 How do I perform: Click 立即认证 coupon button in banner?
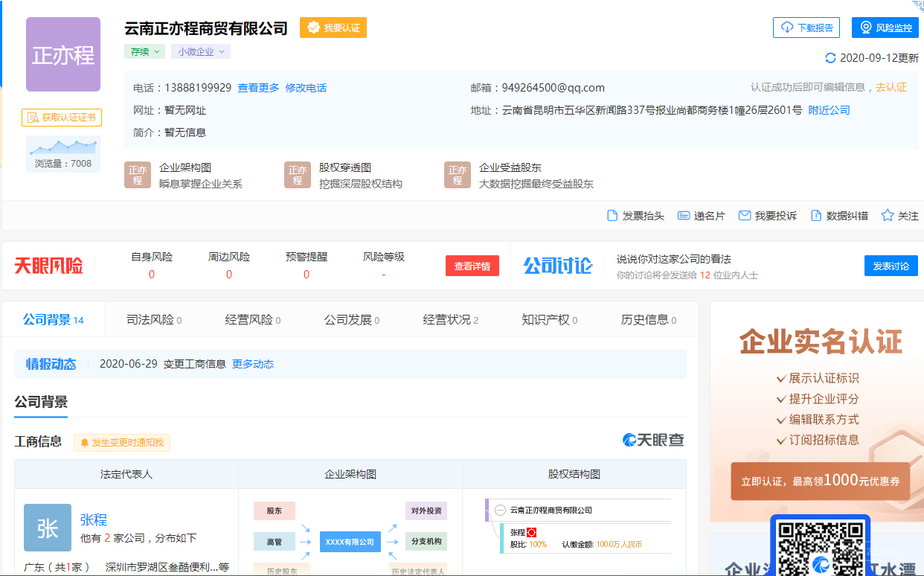click(821, 481)
